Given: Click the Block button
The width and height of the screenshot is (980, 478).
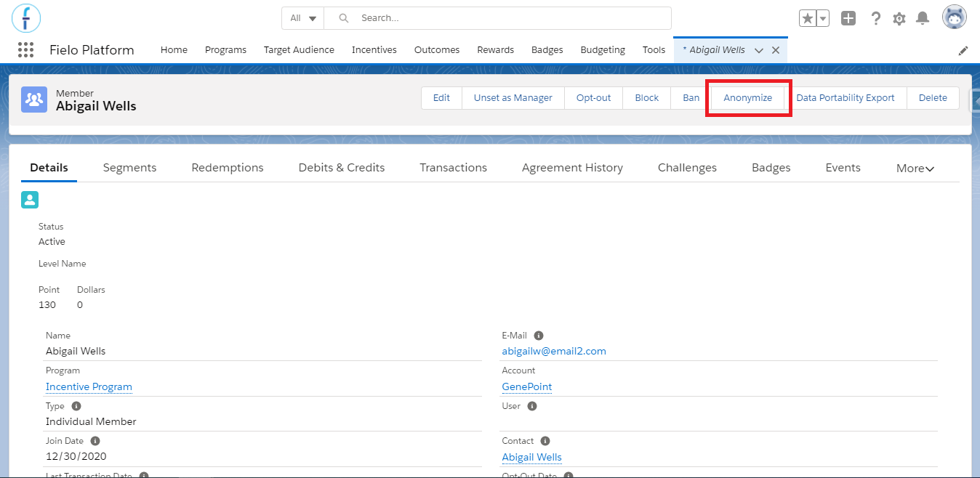Looking at the screenshot, I should tap(646, 98).
